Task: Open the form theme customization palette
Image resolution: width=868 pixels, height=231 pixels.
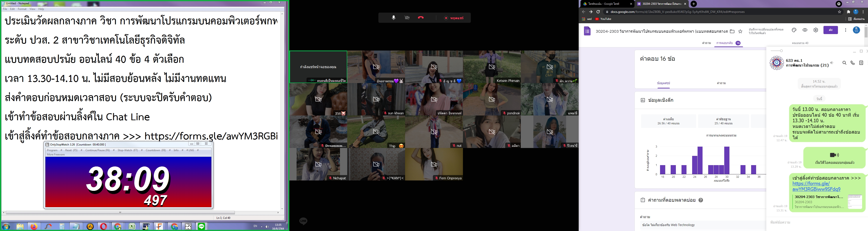Action: [x=794, y=30]
